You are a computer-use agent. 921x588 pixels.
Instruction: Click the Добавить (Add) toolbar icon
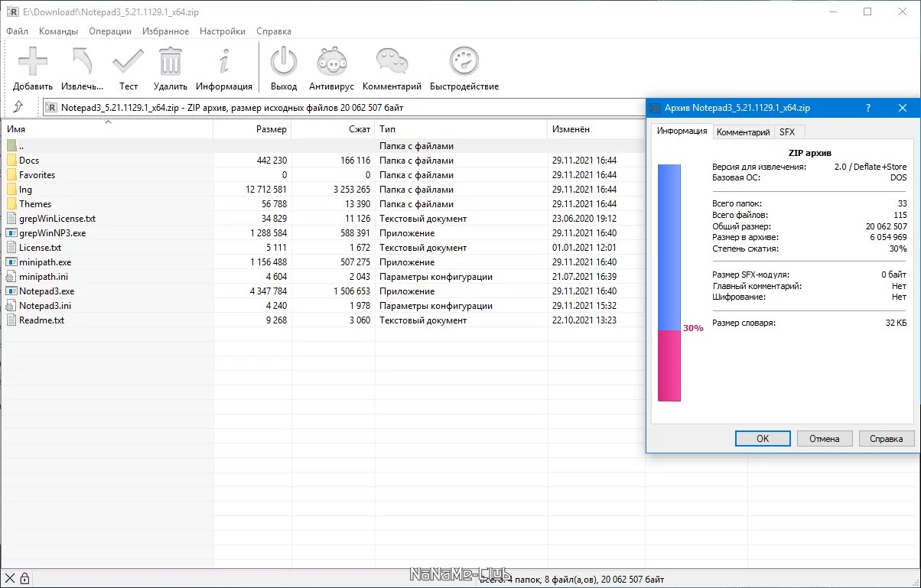(33, 61)
